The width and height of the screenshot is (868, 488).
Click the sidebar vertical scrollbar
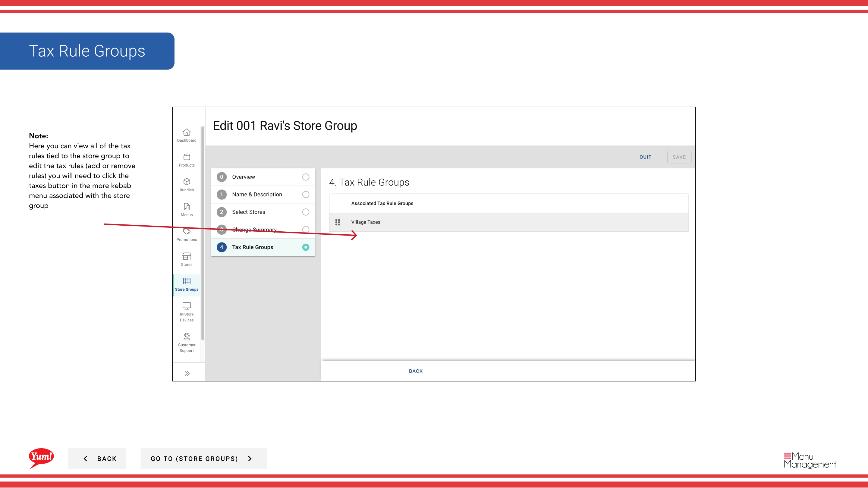[203, 233]
